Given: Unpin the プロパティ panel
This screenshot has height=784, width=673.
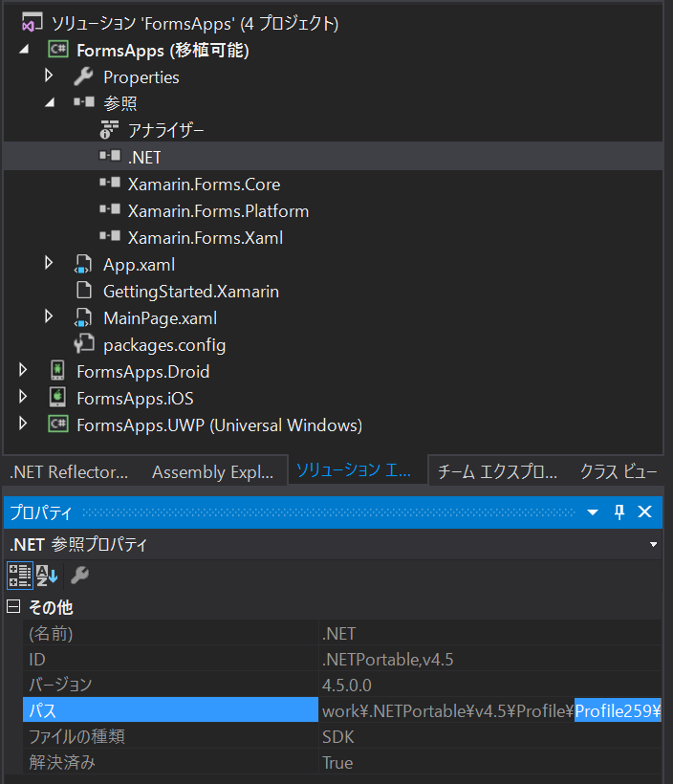Looking at the screenshot, I should coord(619,512).
